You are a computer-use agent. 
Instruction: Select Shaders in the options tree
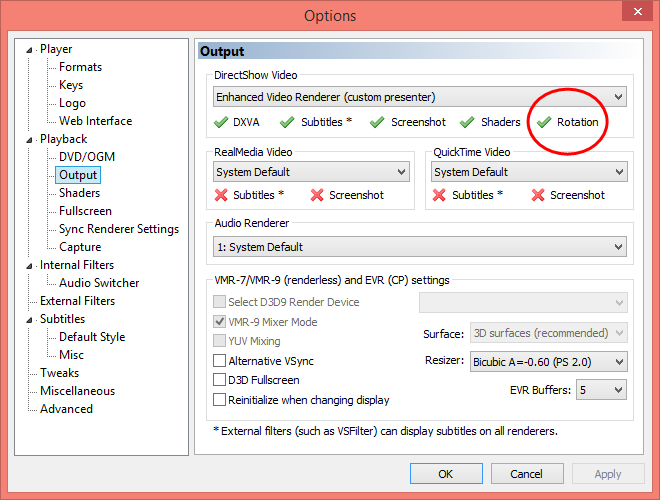click(79, 193)
